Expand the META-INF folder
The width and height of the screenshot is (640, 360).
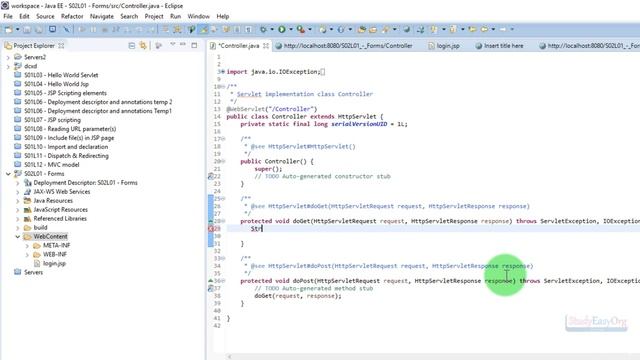27,246
